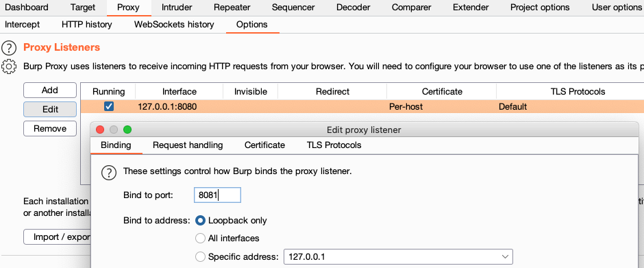Open help icon in Binding tab
This screenshot has width=644, height=268.
tap(109, 173)
